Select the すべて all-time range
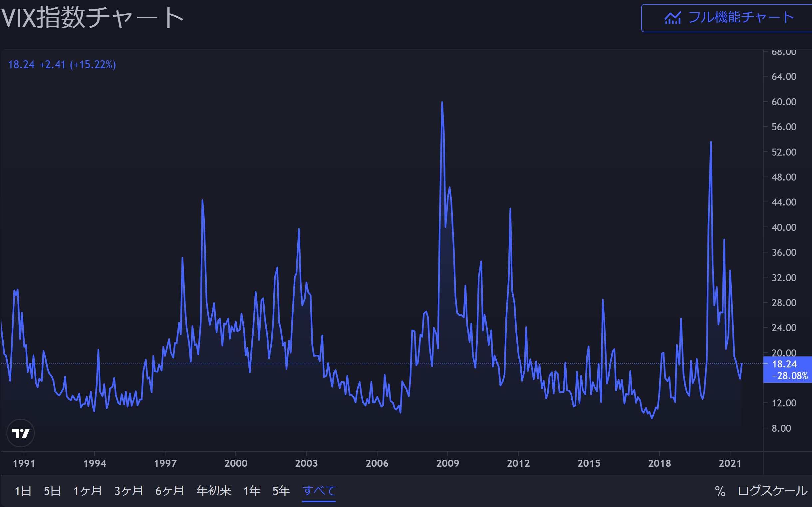Viewport: 812px width, 507px height. pyautogui.click(x=319, y=491)
